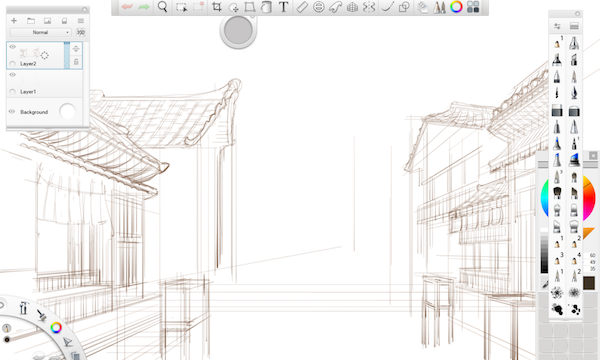Screen dimensions: 600x360
Task: Activate the Text tool
Action: pyautogui.click(x=283, y=7)
